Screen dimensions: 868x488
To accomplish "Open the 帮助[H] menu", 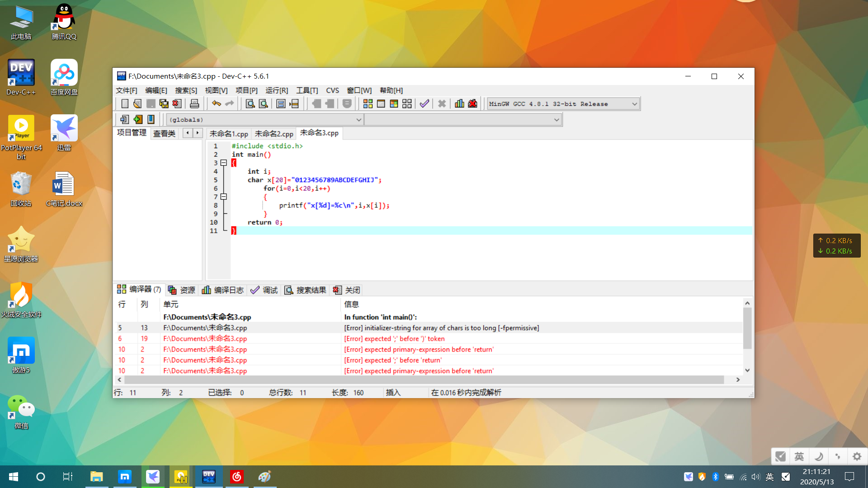I will coord(391,90).
